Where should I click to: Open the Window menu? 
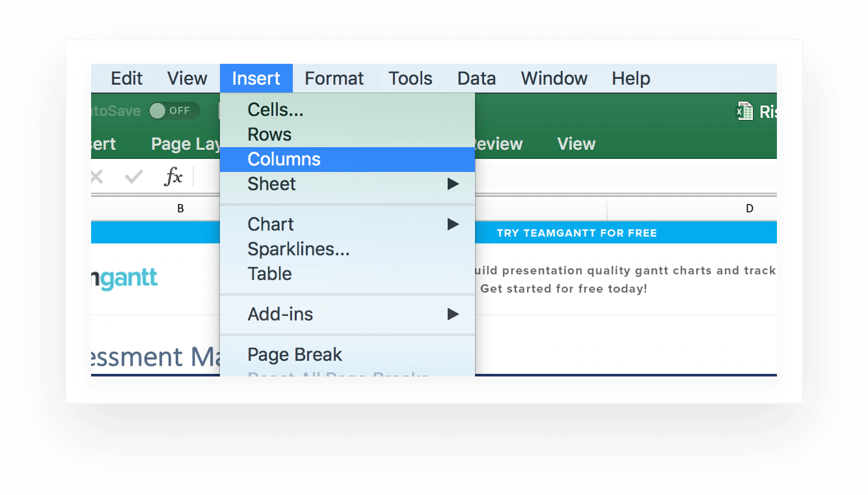pos(553,78)
